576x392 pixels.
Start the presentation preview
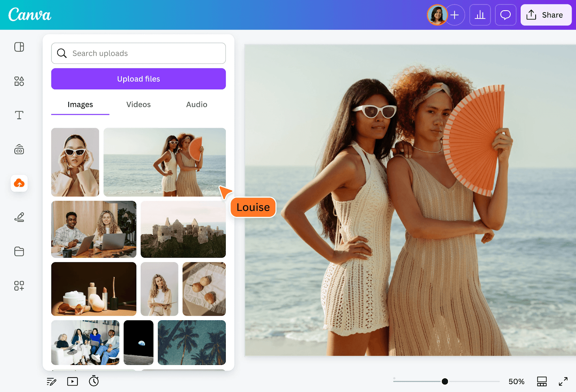(x=72, y=381)
